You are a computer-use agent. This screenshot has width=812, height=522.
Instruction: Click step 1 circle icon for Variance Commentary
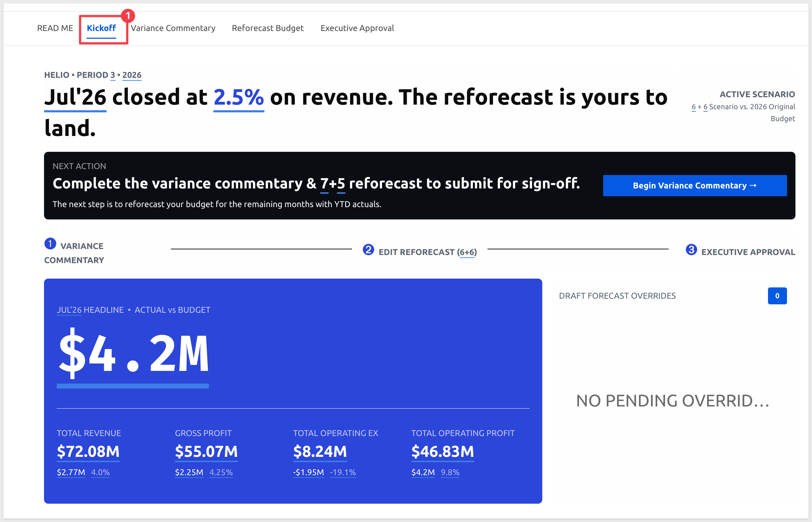(50, 243)
